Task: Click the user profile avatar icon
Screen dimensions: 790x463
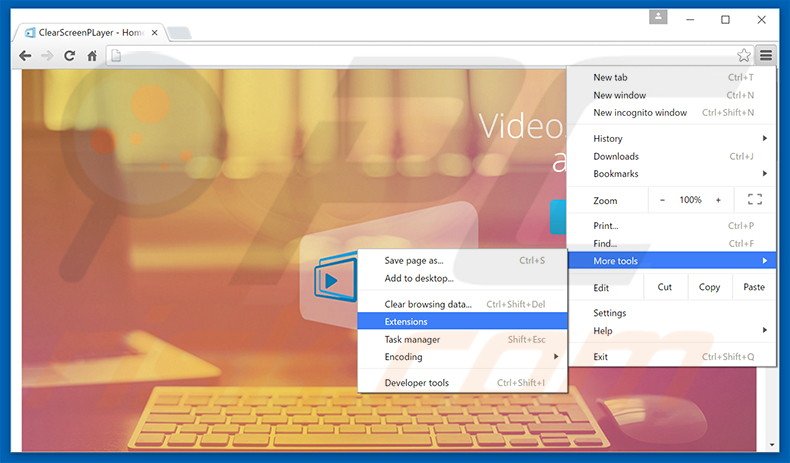Action: pos(658,17)
